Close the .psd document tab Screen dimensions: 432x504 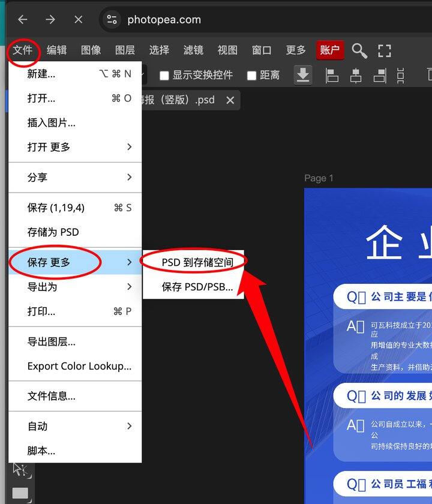tap(230, 100)
